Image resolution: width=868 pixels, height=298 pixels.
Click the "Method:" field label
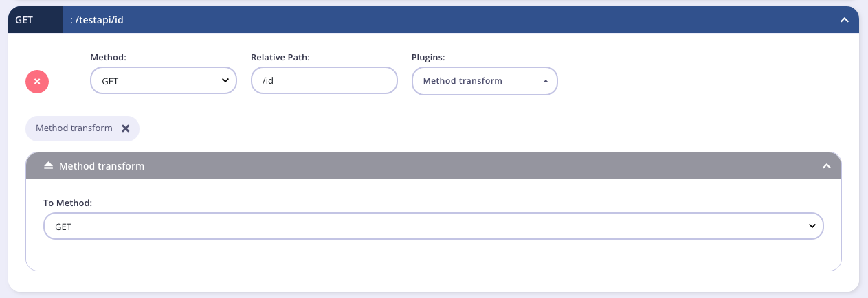(108, 58)
